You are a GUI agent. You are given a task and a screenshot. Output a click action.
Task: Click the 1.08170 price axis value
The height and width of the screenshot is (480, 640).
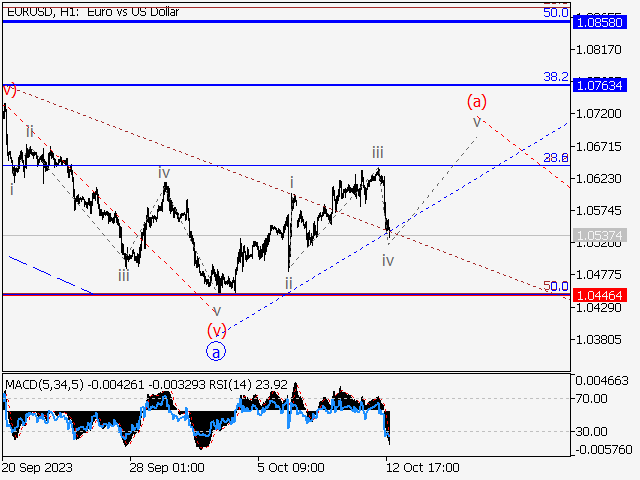tap(598, 50)
